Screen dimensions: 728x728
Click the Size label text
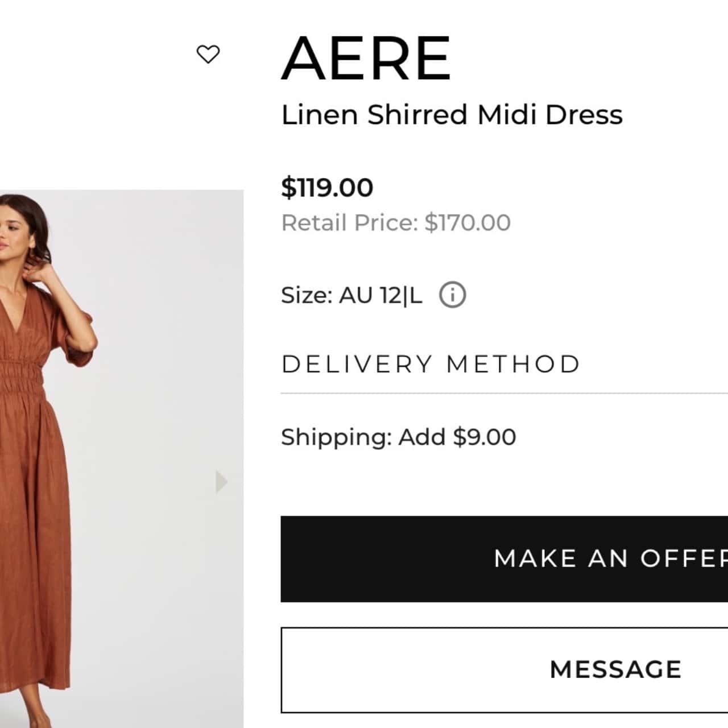click(306, 295)
